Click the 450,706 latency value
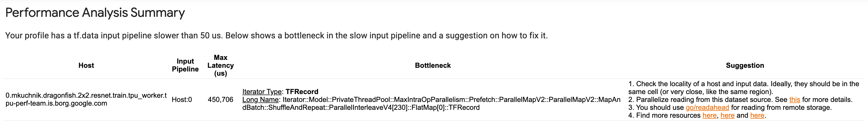This screenshot has height=124, width=868. (x=220, y=100)
